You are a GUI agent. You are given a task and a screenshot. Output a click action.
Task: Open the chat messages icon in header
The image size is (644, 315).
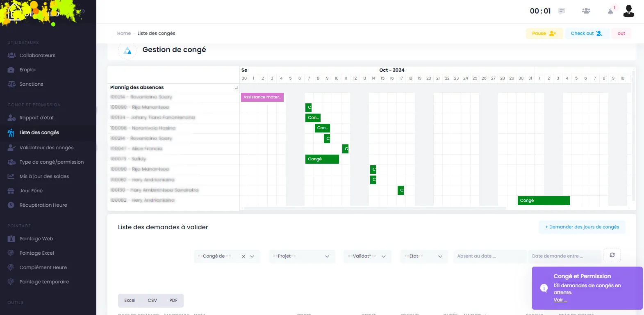point(562,11)
